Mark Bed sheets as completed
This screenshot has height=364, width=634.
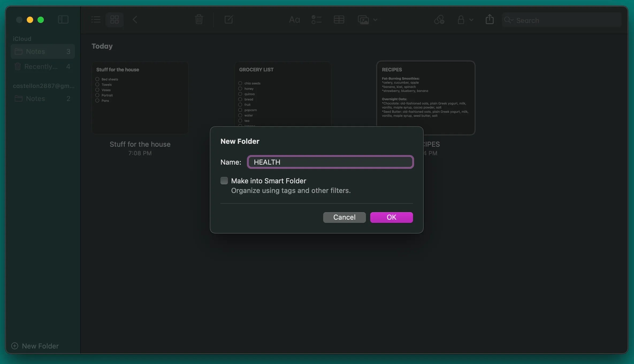pos(97,79)
